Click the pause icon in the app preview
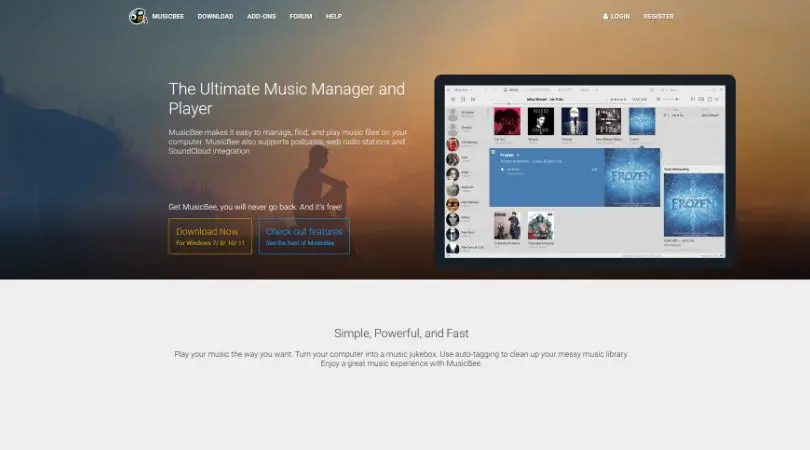The height and width of the screenshot is (450, 810). click(463, 99)
